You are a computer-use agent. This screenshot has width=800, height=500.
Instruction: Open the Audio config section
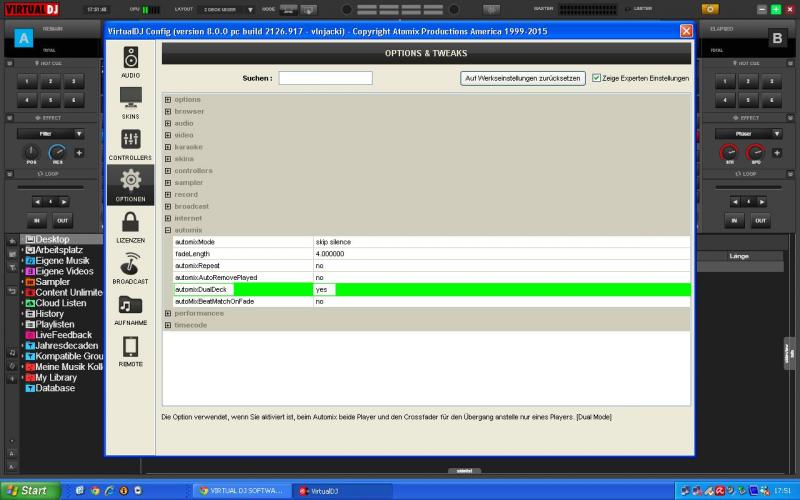[131, 62]
